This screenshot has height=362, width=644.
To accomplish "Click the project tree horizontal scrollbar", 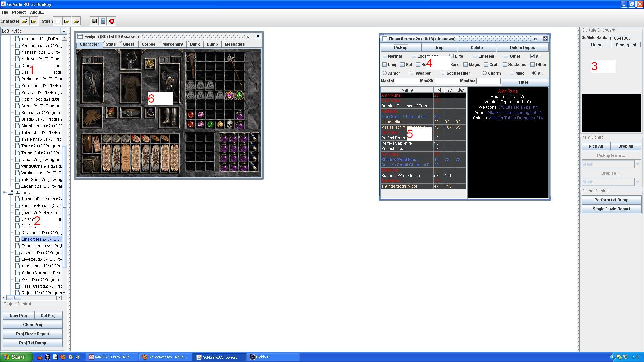I will pyautogui.click(x=14, y=298).
